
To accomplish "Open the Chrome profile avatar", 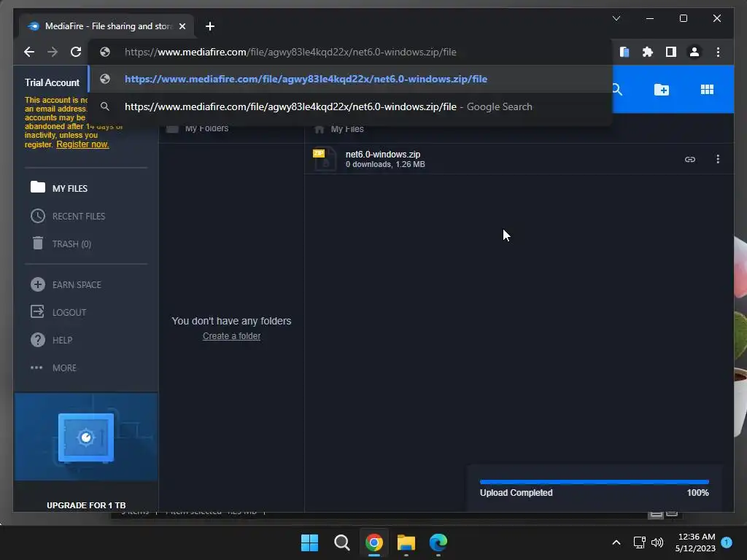I will coord(694,52).
